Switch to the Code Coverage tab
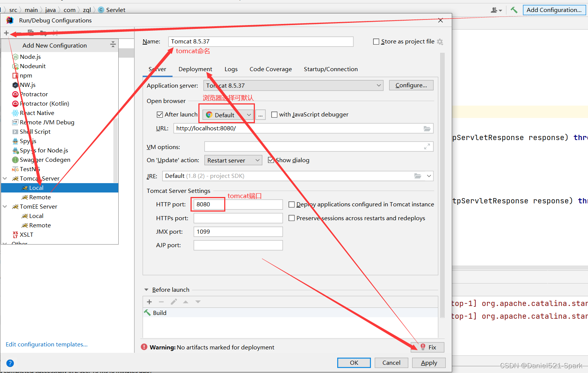The width and height of the screenshot is (588, 373). coord(271,69)
